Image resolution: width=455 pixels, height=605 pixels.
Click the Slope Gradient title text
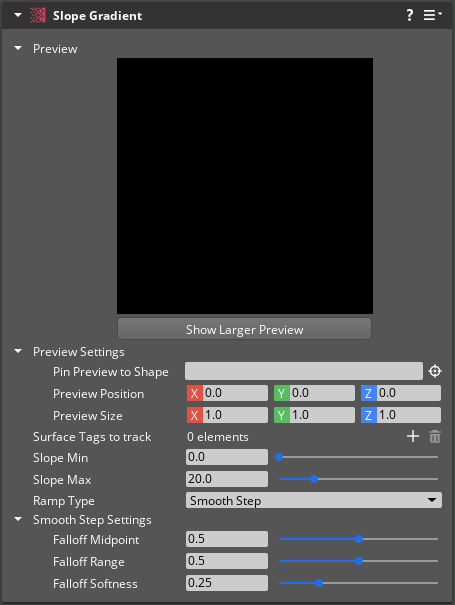97,16
